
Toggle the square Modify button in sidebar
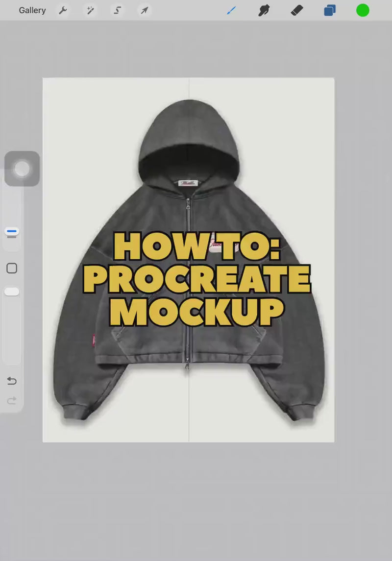(x=12, y=268)
